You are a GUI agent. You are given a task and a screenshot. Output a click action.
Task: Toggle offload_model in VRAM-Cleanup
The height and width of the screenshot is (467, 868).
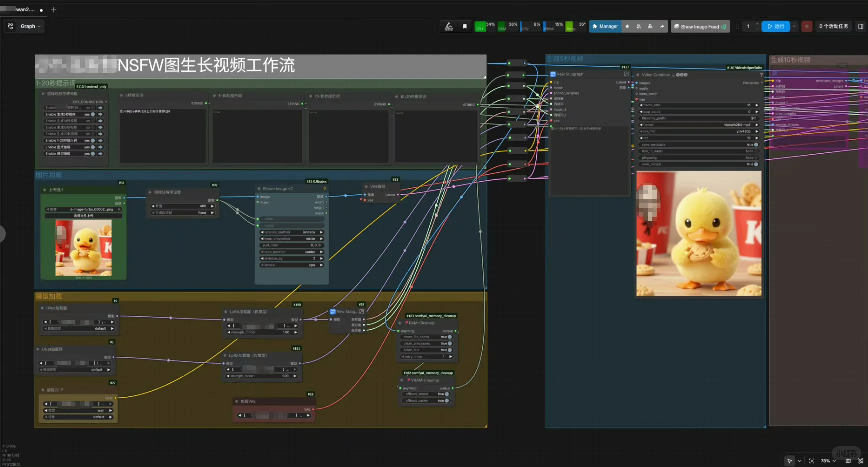click(x=426, y=394)
